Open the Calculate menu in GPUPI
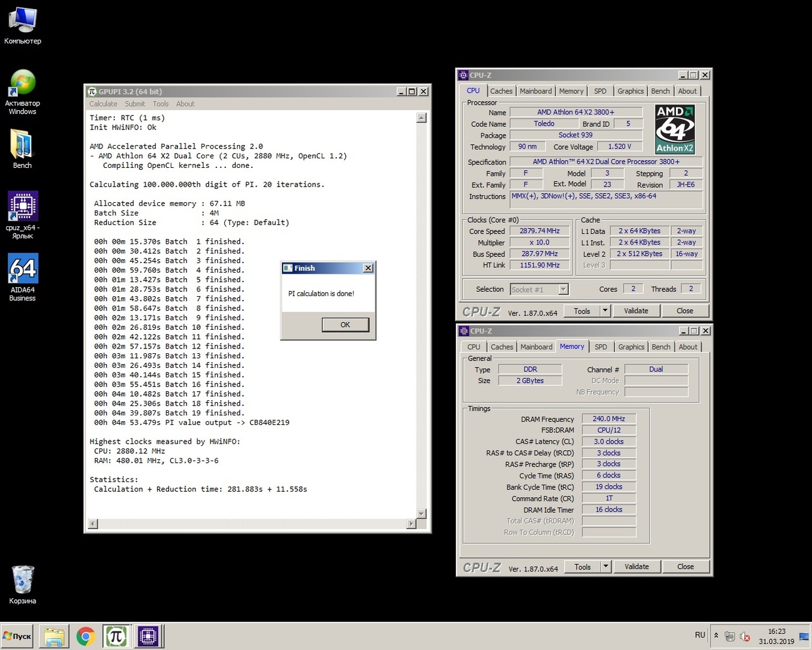812x650 pixels. (x=103, y=104)
